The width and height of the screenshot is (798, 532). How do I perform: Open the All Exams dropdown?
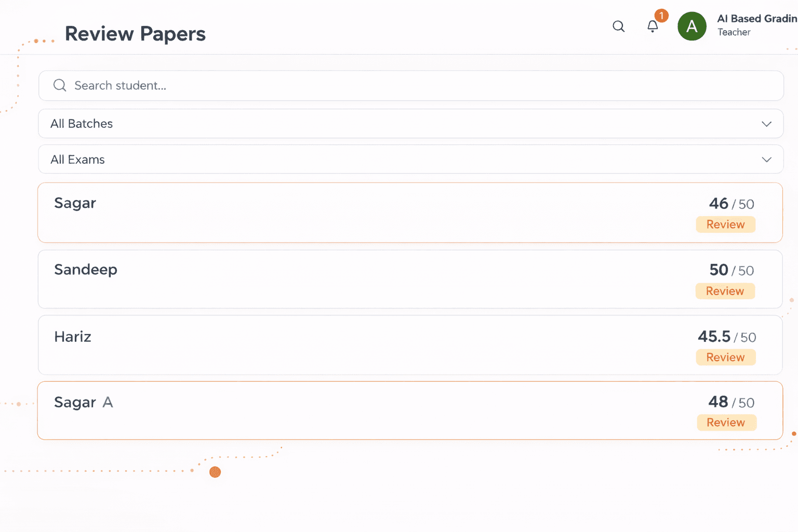click(x=410, y=159)
